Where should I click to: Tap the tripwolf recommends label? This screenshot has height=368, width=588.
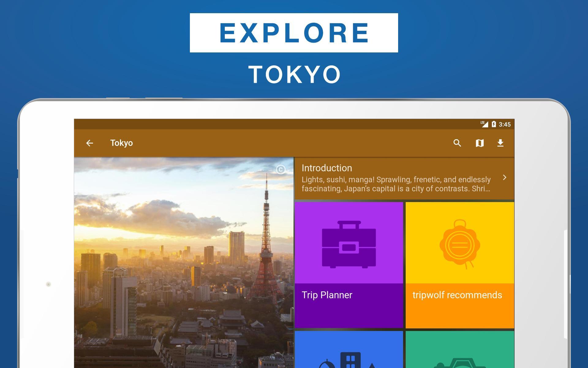(x=457, y=295)
